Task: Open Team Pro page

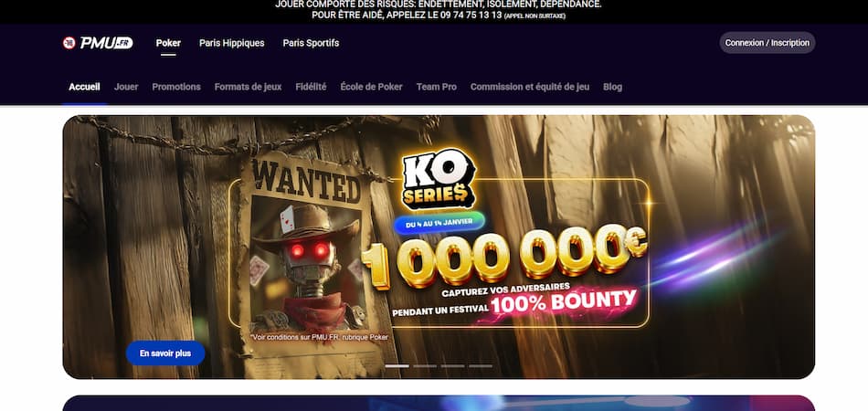Action: tap(437, 87)
